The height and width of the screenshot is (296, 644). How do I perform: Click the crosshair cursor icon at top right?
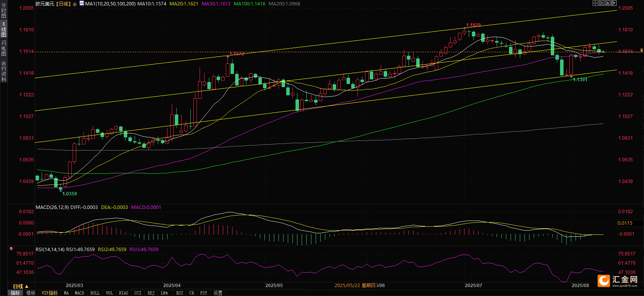coord(595,3)
